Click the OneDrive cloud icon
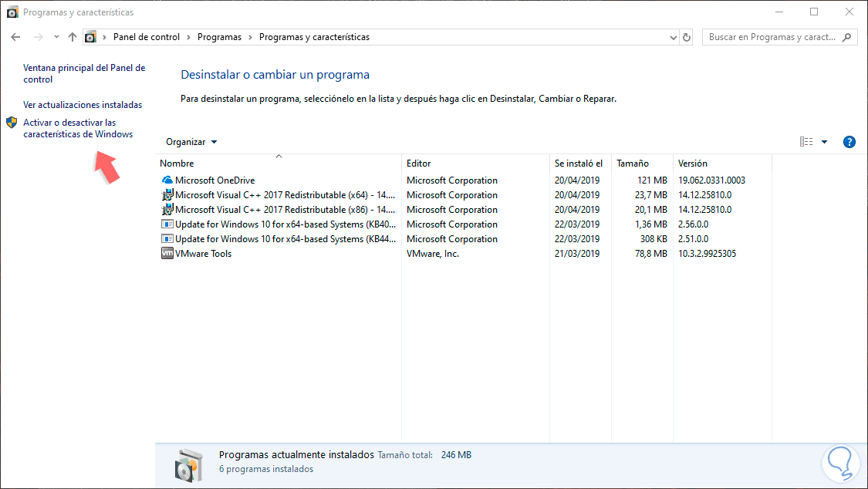Image resolution: width=868 pixels, height=489 pixels. tap(167, 180)
